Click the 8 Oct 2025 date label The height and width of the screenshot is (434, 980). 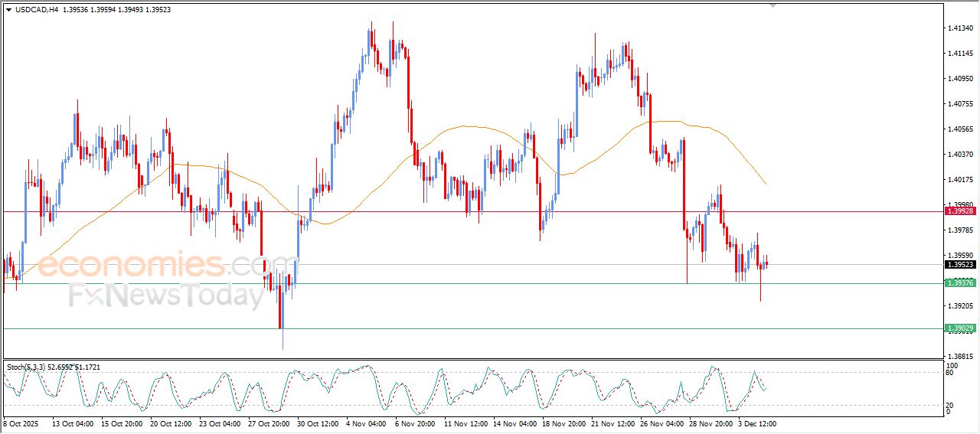pos(20,423)
